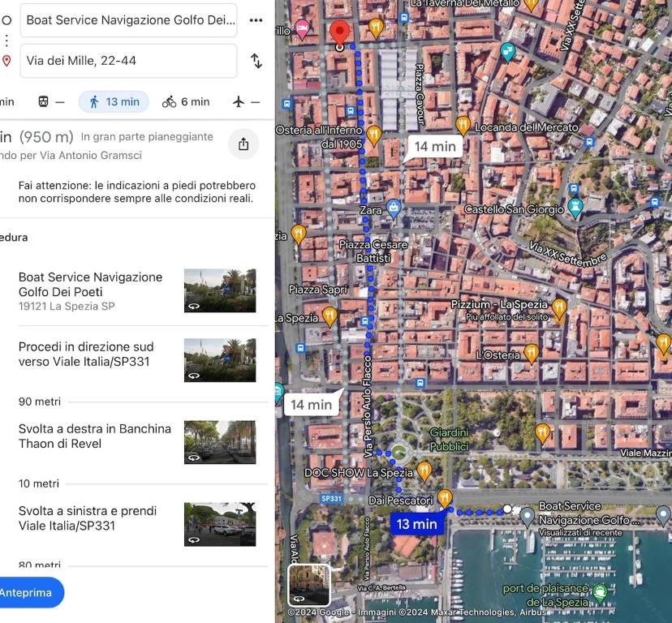Screen dimensions: 672x623
Task: Click restaurant marker right of the red pin
Action: [376, 28]
